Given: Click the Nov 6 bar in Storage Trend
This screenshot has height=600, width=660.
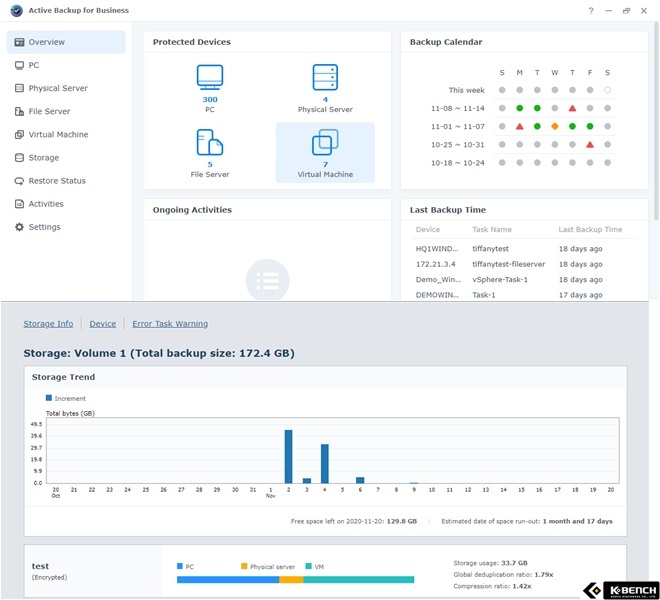Looking at the screenshot, I should (x=360, y=480).
